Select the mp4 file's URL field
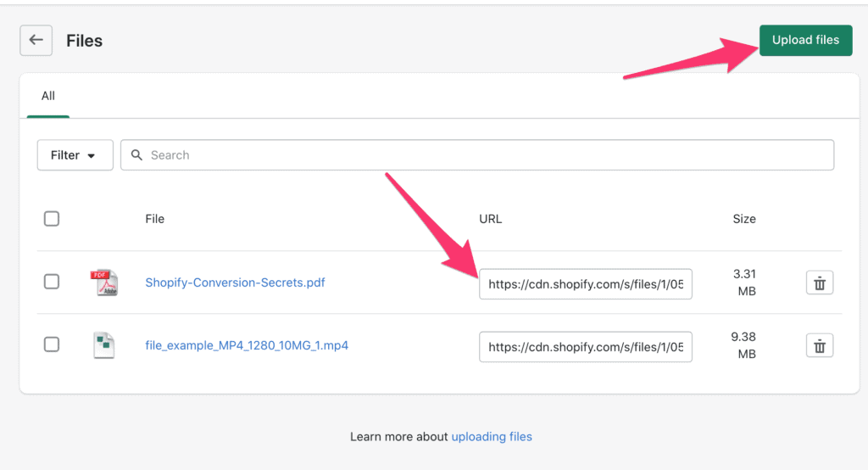Screen dimensions: 868x470 point(586,346)
